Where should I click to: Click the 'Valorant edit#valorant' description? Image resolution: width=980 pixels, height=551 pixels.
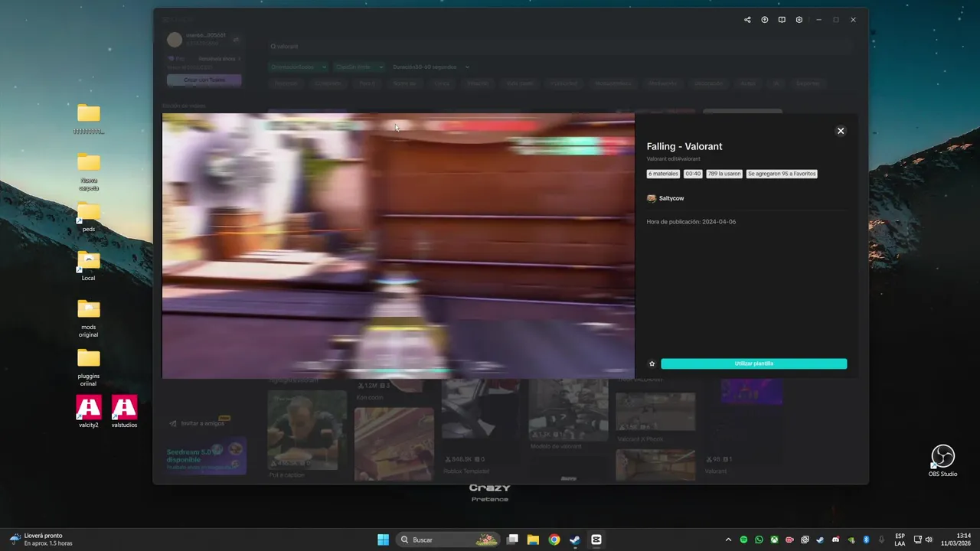click(674, 159)
